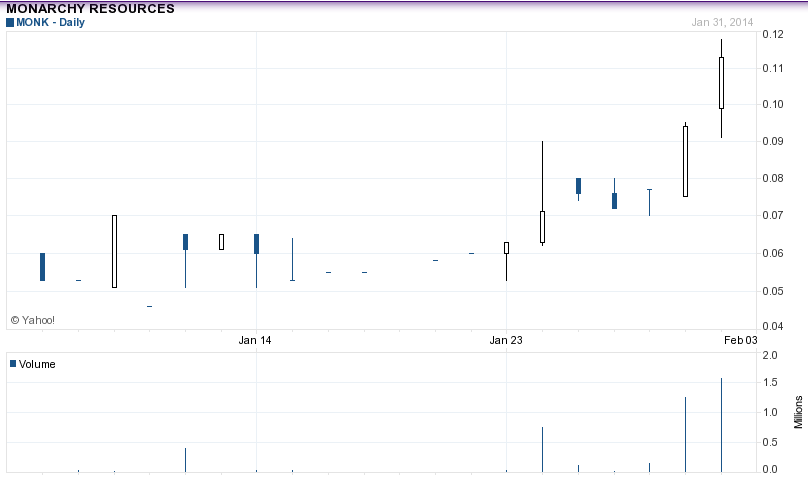808x482 pixels.
Task: Click the 0.5 volume axis label
Action: (770, 442)
